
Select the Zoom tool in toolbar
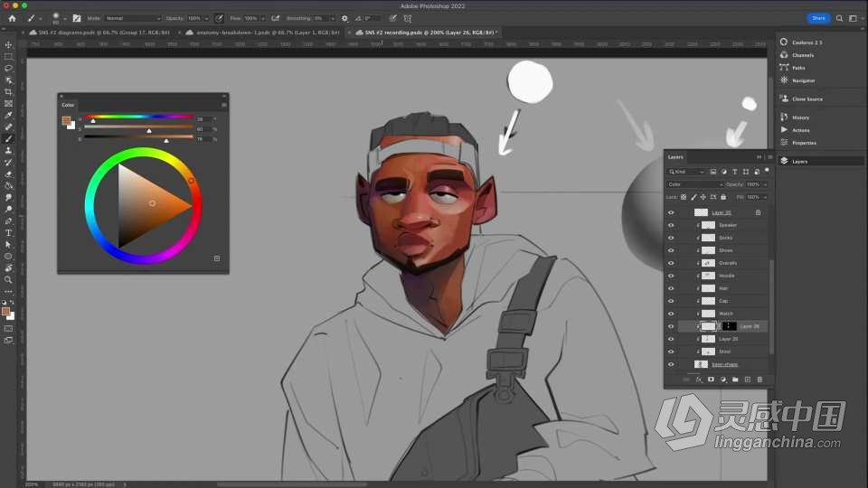pyautogui.click(x=8, y=280)
